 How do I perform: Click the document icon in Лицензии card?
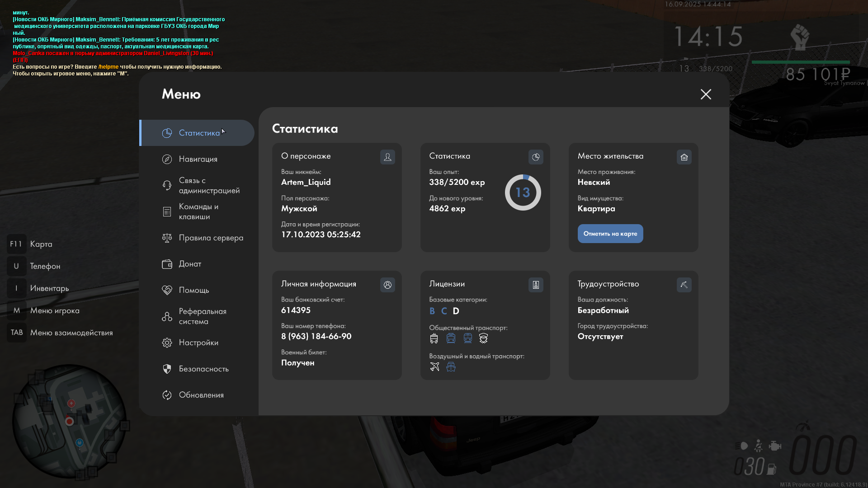pyautogui.click(x=536, y=285)
